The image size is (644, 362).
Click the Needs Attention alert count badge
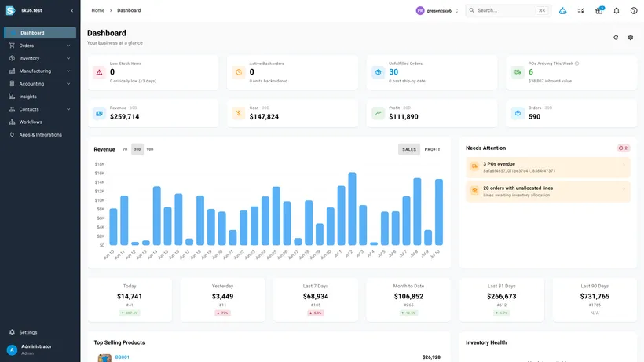[623, 148]
